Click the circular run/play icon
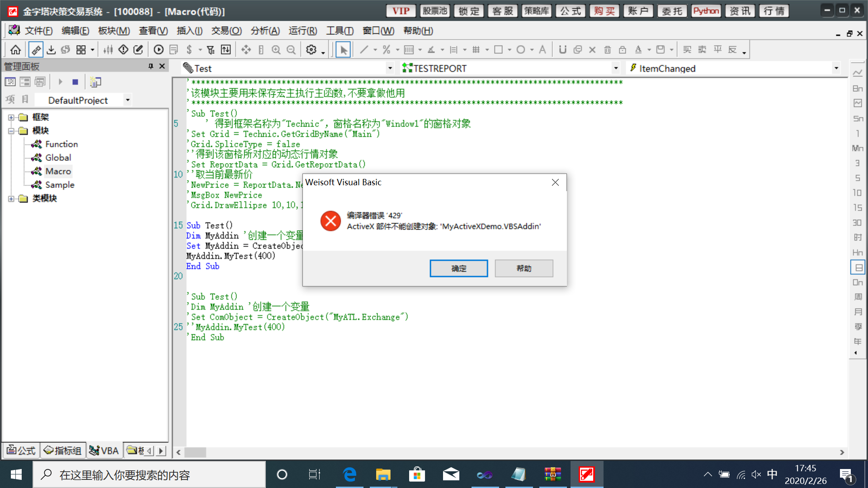This screenshot has height=488, width=868. point(159,50)
